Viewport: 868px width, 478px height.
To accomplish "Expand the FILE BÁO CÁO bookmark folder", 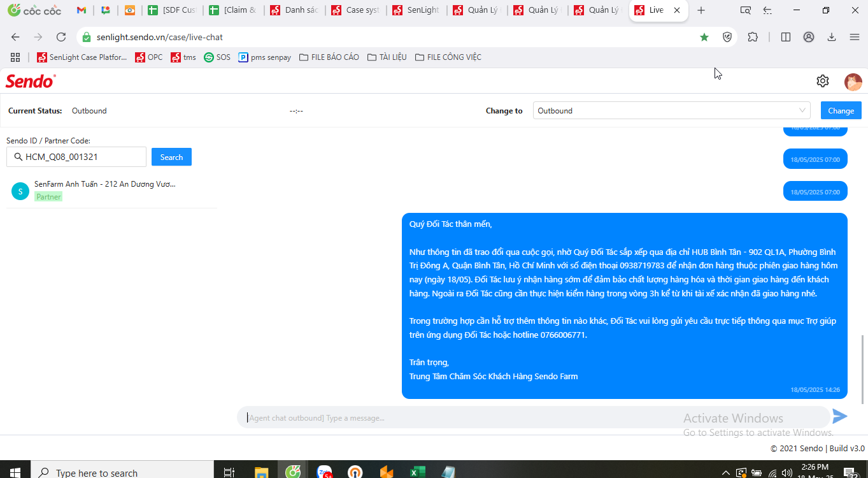I will [329, 57].
